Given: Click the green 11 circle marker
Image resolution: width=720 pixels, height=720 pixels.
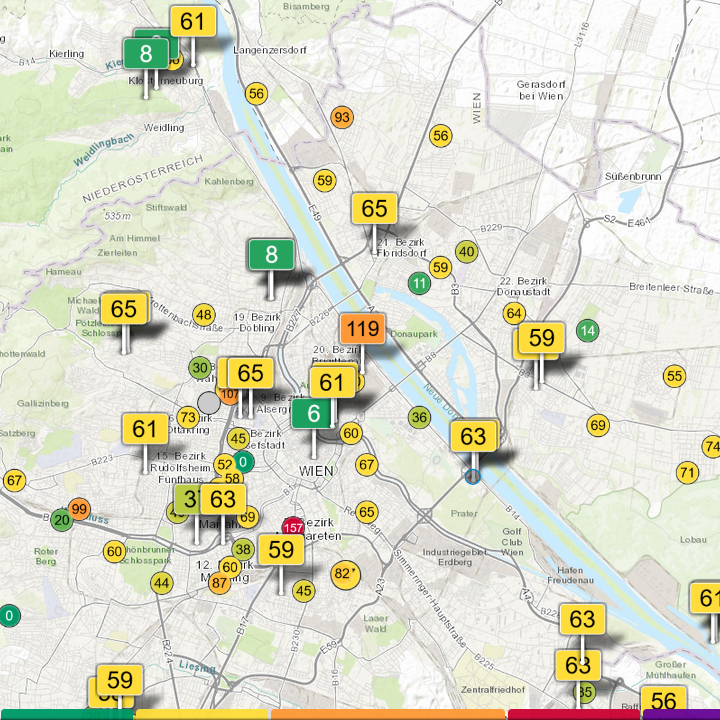Looking at the screenshot, I should (419, 284).
